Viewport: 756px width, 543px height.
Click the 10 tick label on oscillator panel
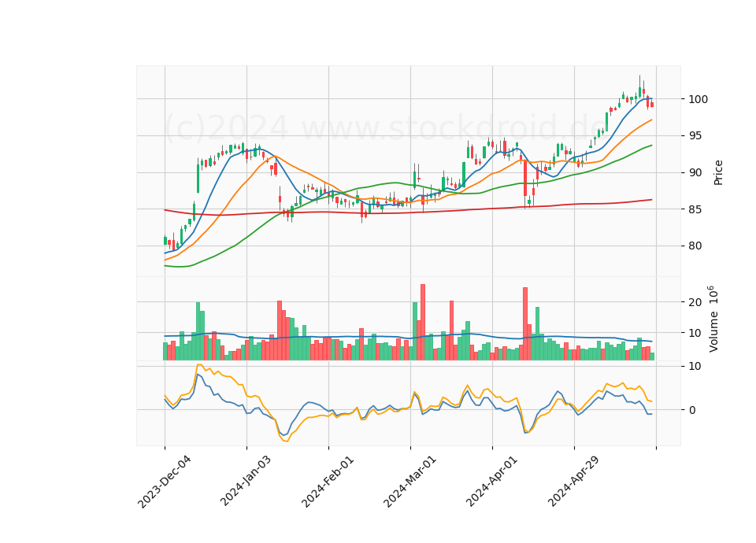[x=695, y=366]
